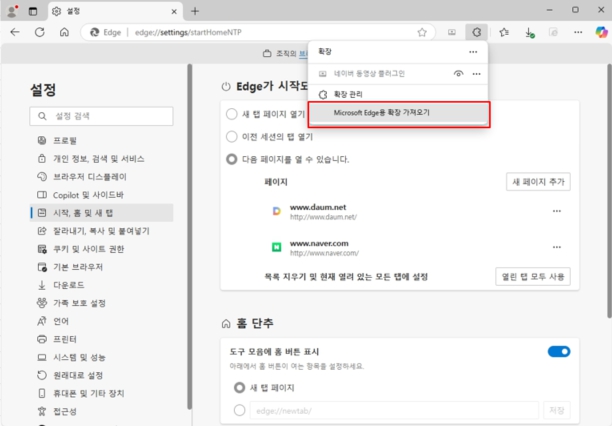Open 브라우저 디스플레이 section
612x426 pixels.
click(101, 176)
